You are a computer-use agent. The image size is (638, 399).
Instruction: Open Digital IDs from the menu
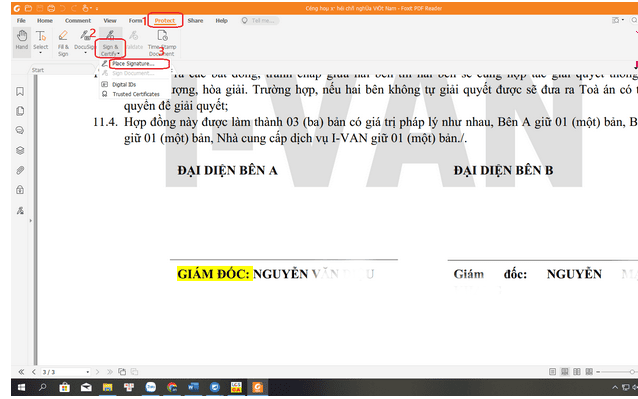[x=124, y=85]
